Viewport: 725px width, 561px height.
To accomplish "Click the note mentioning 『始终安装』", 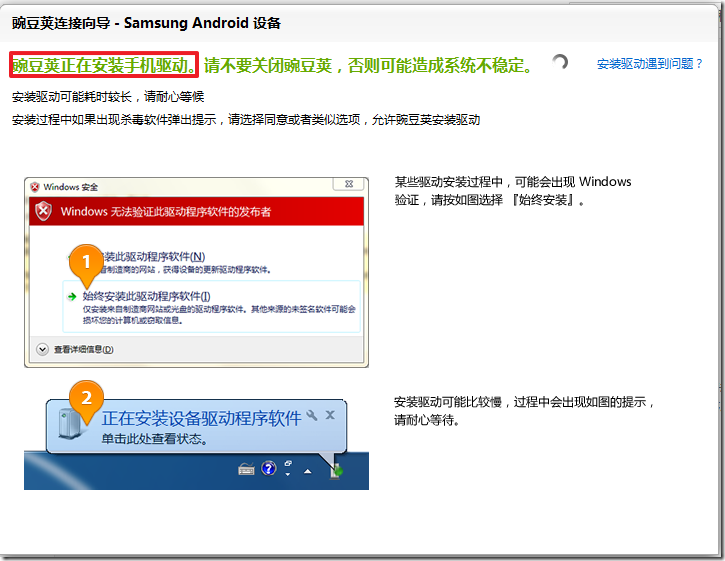I will click(513, 191).
